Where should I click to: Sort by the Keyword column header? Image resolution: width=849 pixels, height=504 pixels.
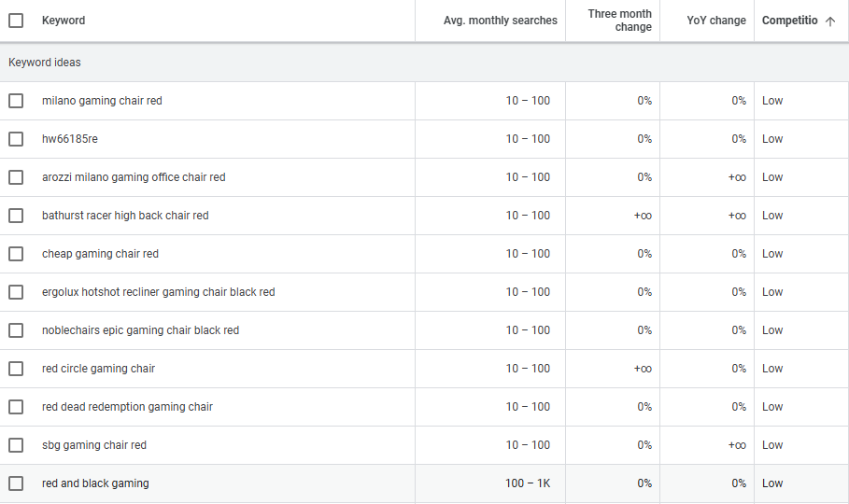(64, 21)
